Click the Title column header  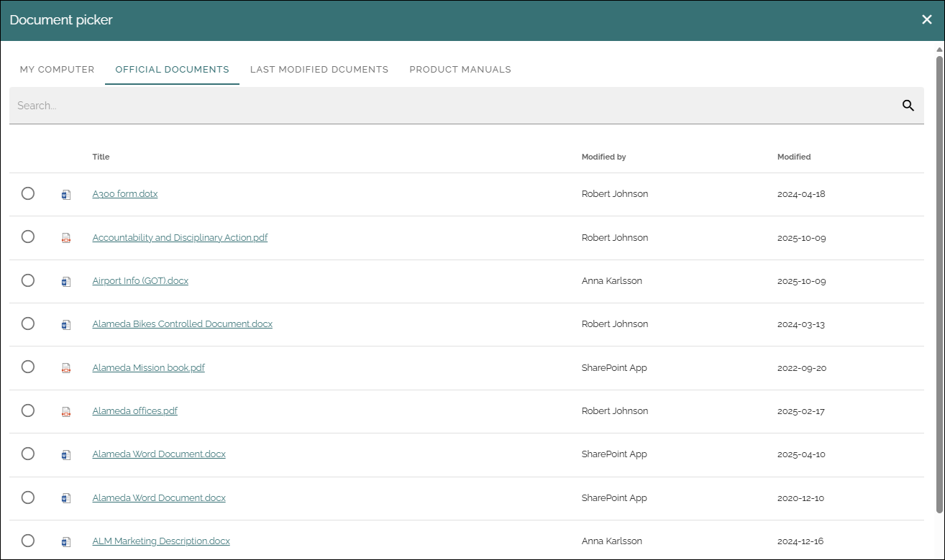pos(101,157)
